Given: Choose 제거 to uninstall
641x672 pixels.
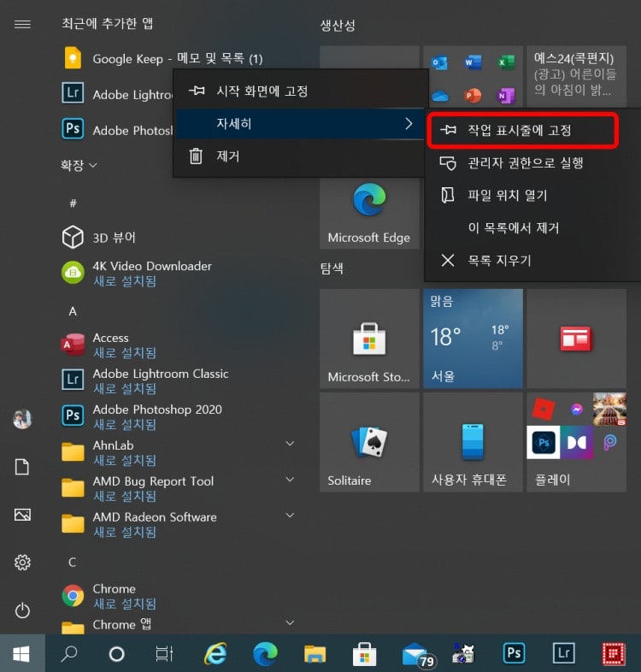Looking at the screenshot, I should (301, 156).
